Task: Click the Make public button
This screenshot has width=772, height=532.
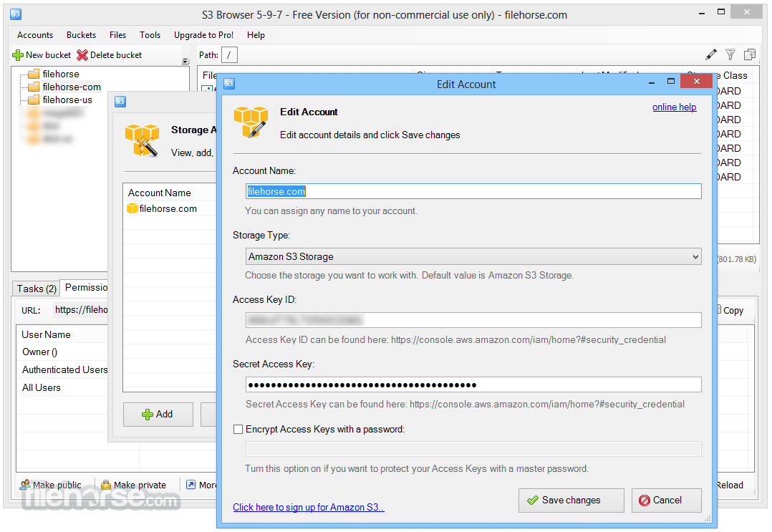Action: click(x=50, y=485)
